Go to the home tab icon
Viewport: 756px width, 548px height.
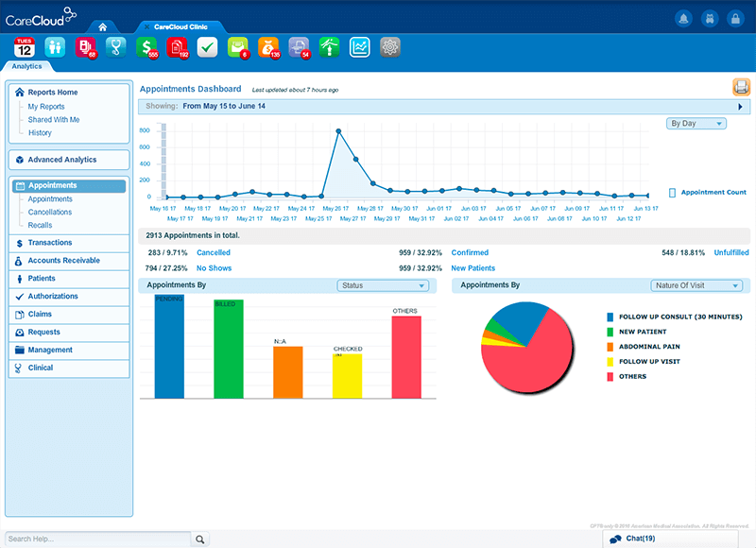[103, 27]
